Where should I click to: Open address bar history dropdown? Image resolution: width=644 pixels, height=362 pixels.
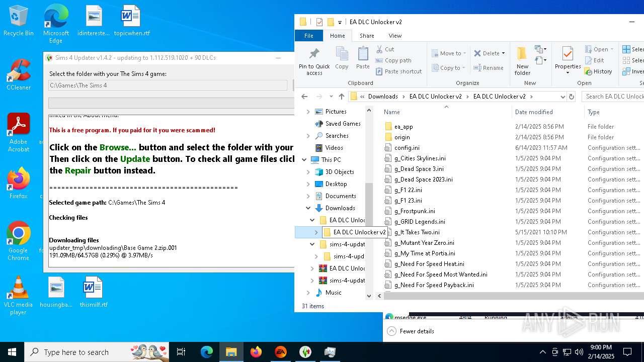562,97
